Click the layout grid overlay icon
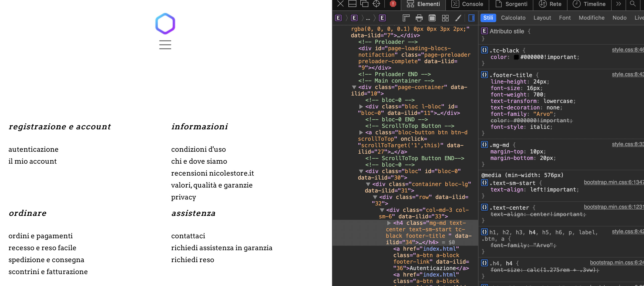The image size is (644, 286). (x=445, y=18)
